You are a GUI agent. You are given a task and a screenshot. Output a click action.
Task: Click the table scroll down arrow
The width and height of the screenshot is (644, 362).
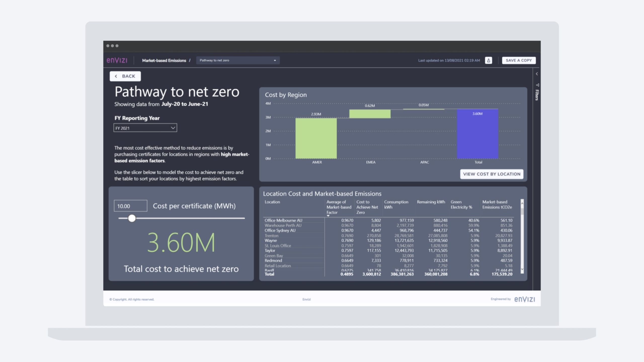522,269
